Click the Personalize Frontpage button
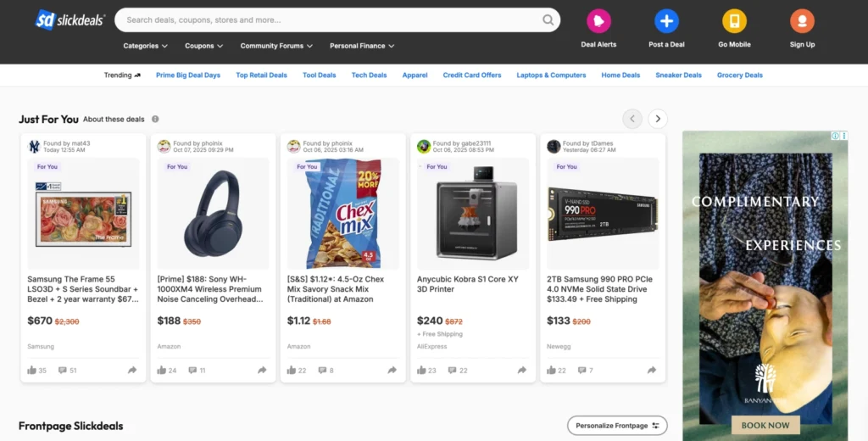This screenshot has height=441, width=868. pyautogui.click(x=617, y=426)
